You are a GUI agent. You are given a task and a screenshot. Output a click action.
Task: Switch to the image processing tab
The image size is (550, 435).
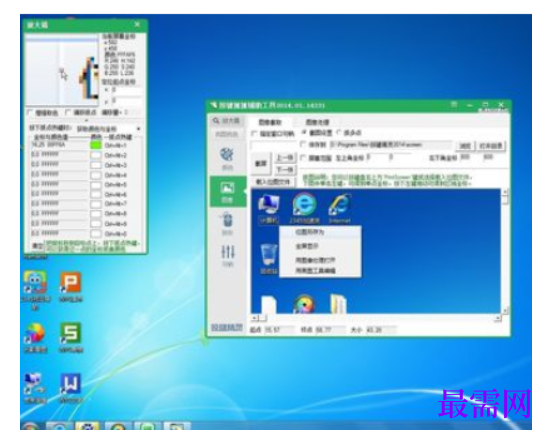click(x=317, y=122)
